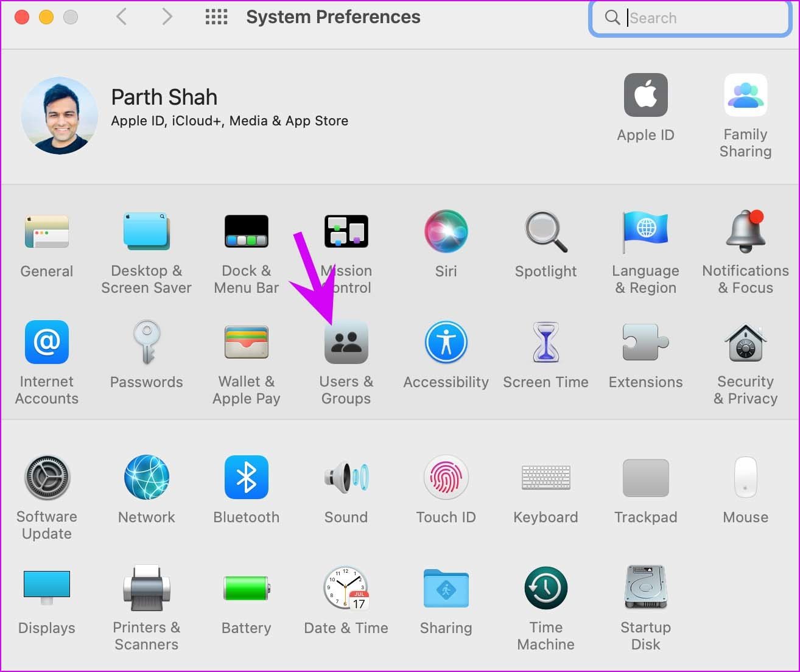Open Accessibility preferences

[x=446, y=342]
